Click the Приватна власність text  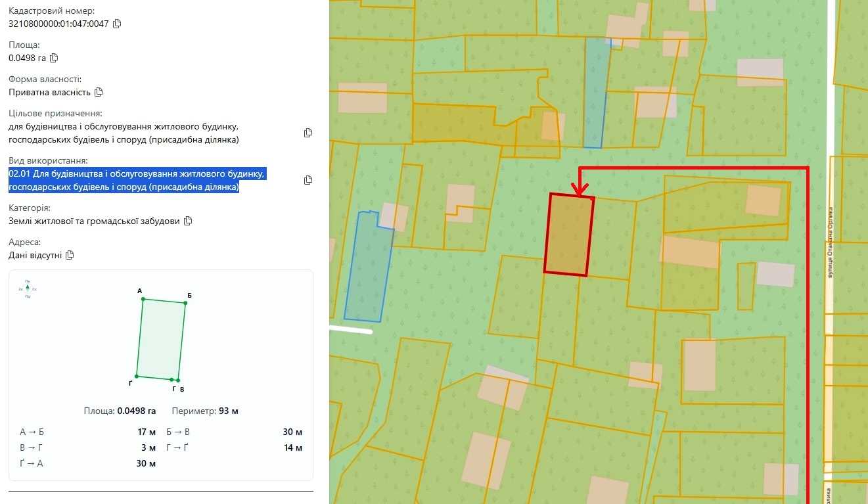pyautogui.click(x=49, y=92)
